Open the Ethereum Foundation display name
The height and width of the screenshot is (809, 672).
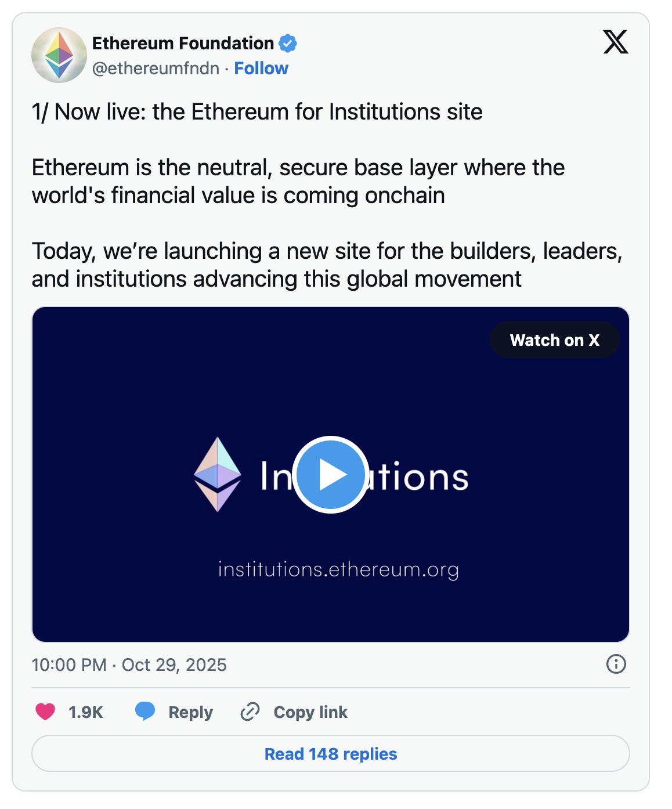tap(183, 44)
